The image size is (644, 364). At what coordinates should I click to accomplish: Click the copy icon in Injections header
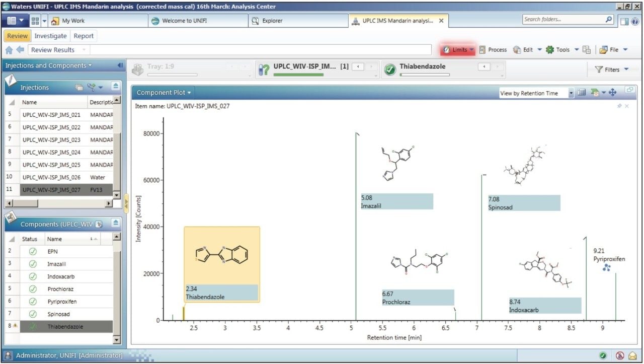(79, 87)
